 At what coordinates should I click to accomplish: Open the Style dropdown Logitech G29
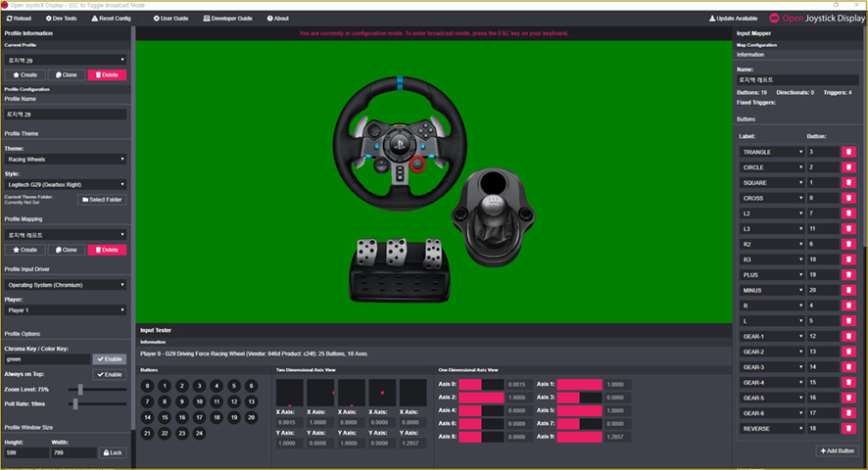tap(66, 184)
